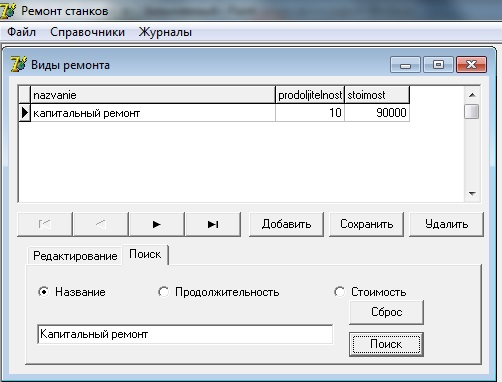This screenshot has width=502, height=382.
Task: Click the stoimost column header
Action: tap(377, 95)
